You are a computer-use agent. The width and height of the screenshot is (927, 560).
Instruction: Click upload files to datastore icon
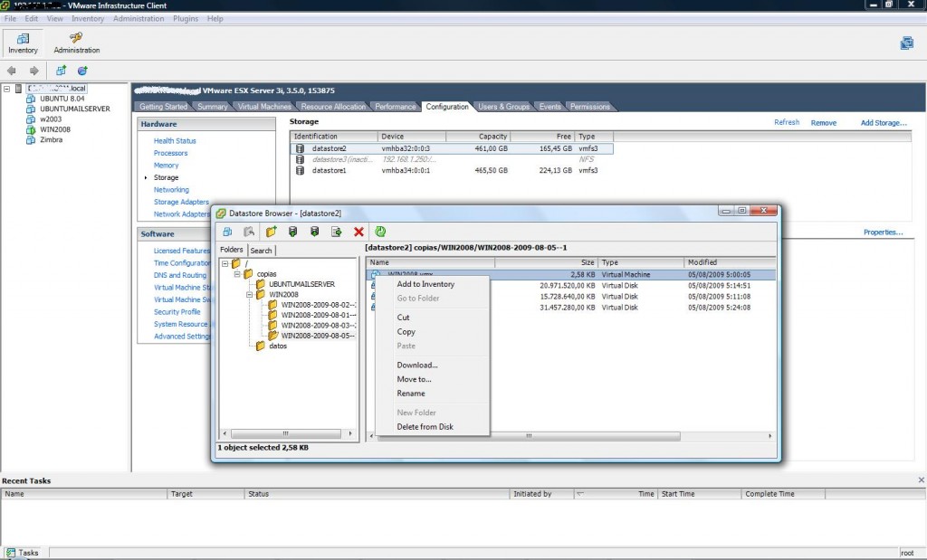tap(292, 232)
